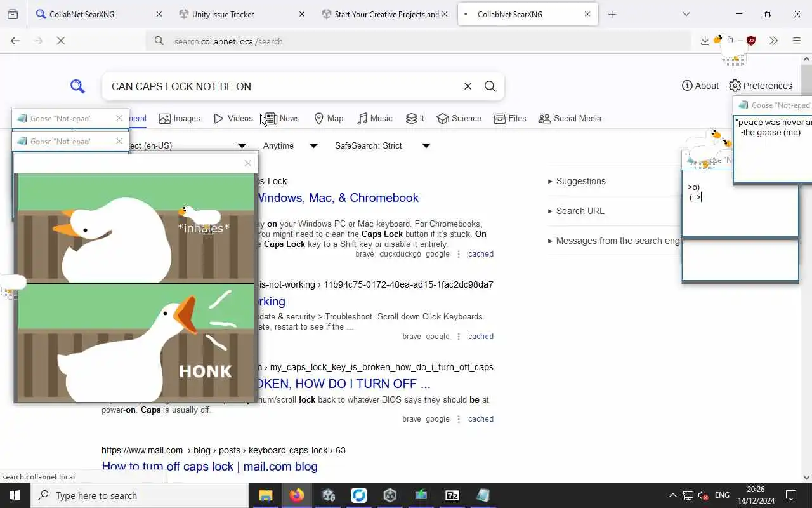Open the About page

pos(700,86)
